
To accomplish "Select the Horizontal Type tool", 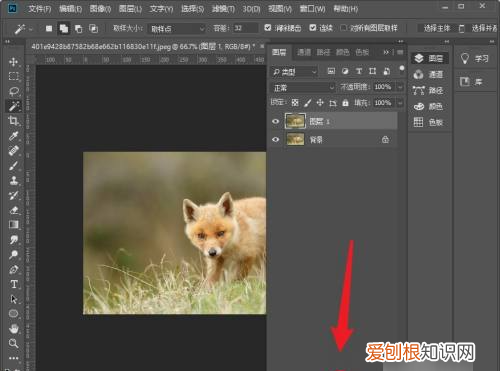I will (x=14, y=284).
